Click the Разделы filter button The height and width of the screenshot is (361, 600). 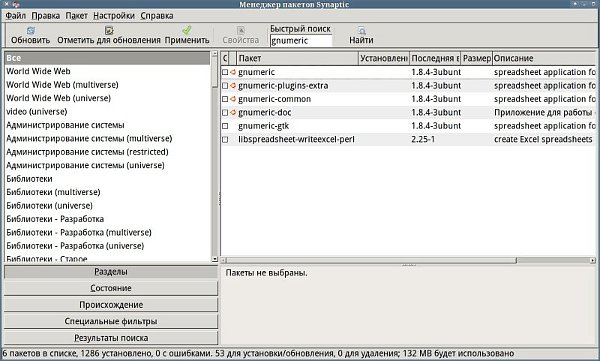(x=111, y=272)
